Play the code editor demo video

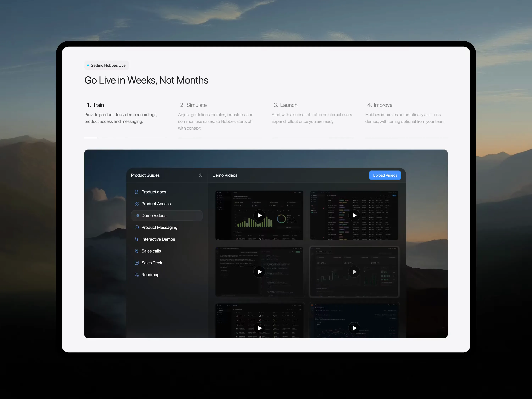pyautogui.click(x=259, y=272)
